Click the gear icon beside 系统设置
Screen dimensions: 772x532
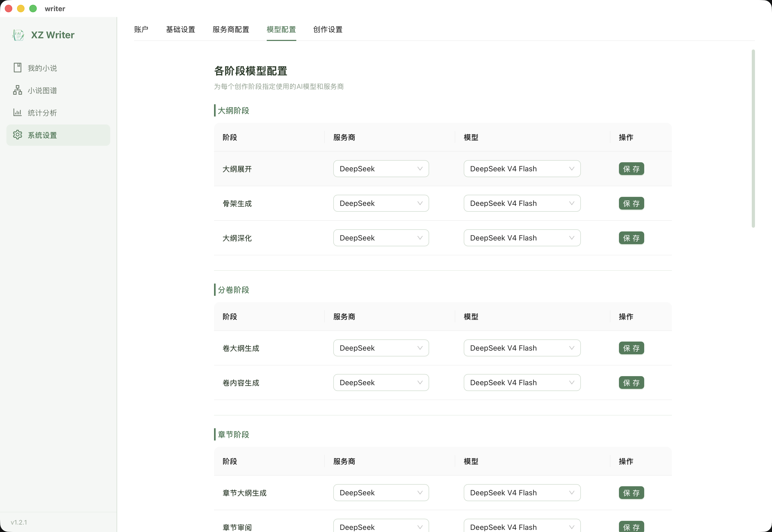click(17, 135)
